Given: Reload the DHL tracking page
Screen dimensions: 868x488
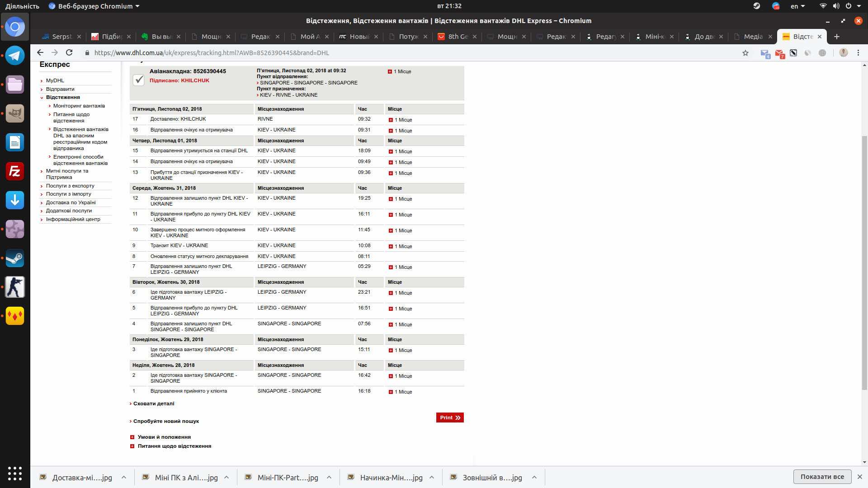Looking at the screenshot, I should (x=69, y=53).
